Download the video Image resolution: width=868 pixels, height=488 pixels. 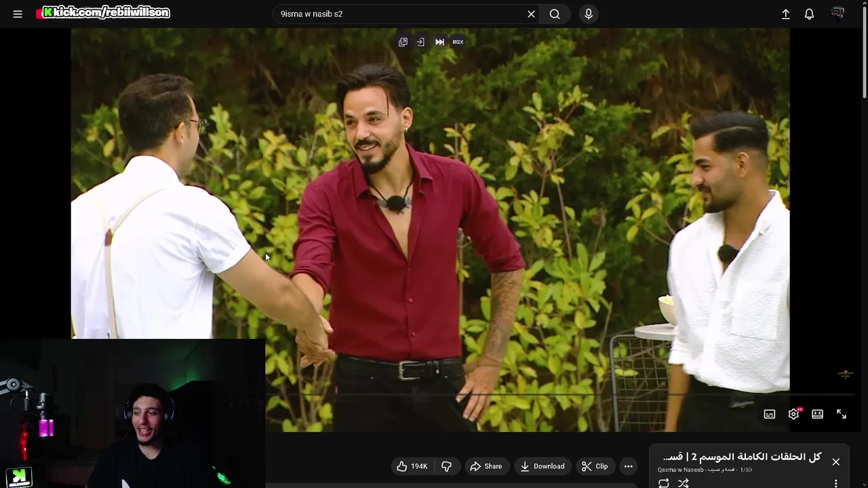[542, 466]
